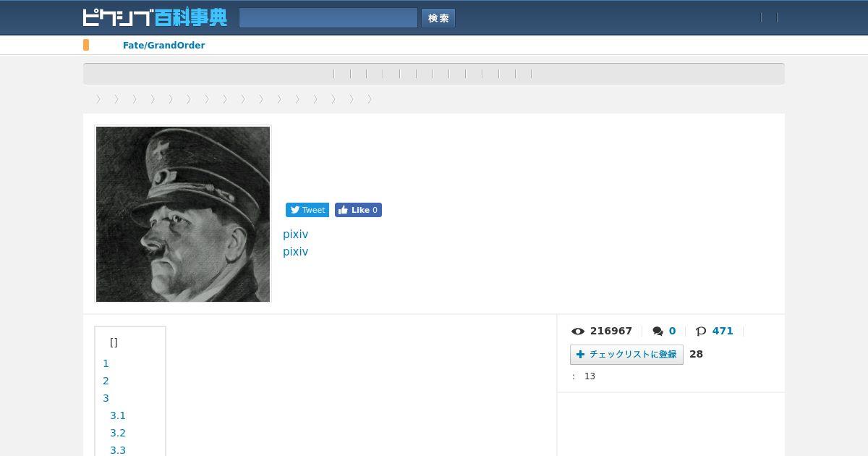Focus the encyclopedia search field
Image resolution: width=868 pixels, height=456 pixels.
pos(328,18)
